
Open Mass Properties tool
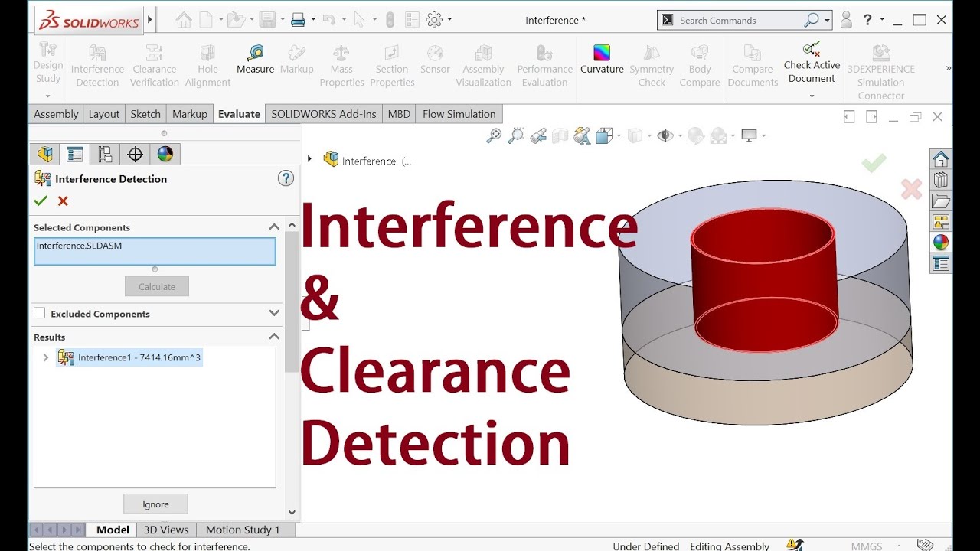pyautogui.click(x=341, y=65)
